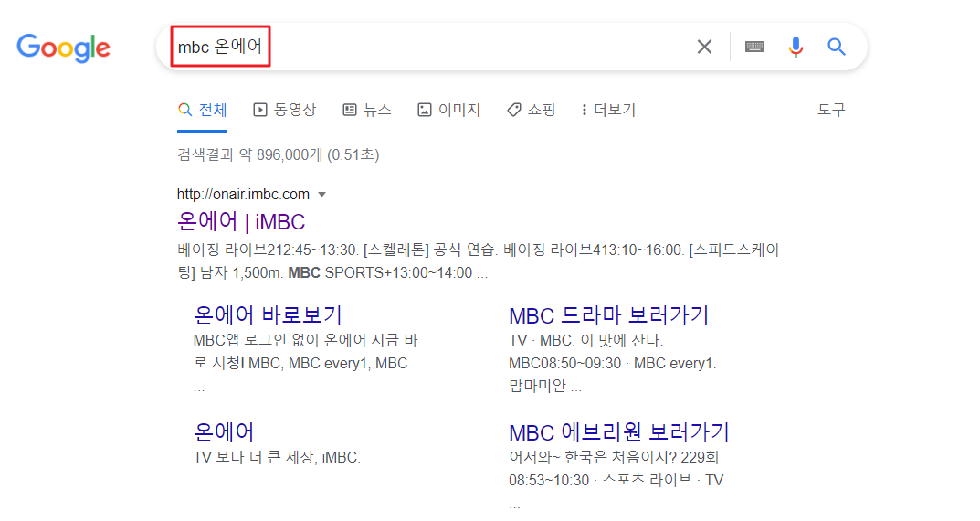Expand the arrow beside onair.imbc.com URL
Screen dimensions: 980x521
tap(321, 195)
